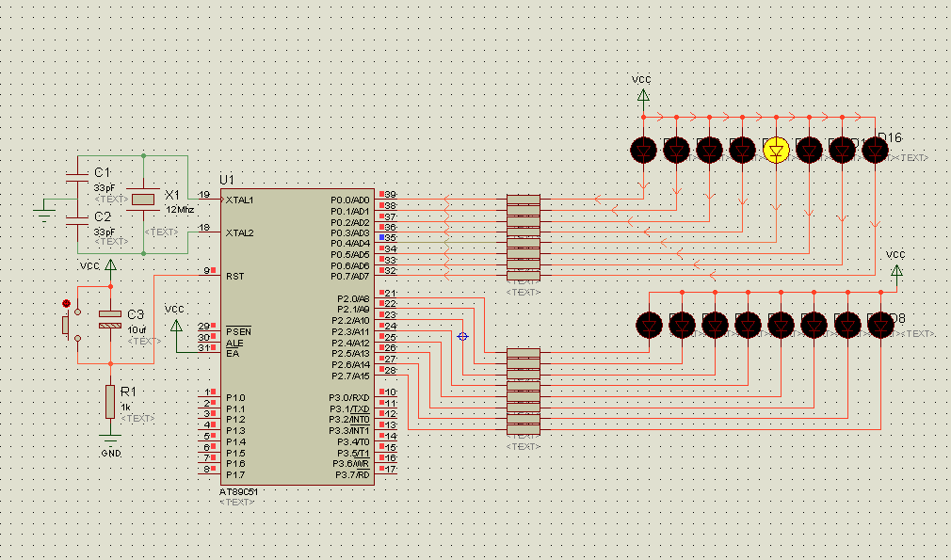The width and height of the screenshot is (951, 560).
Task: Click the 12Mhz crystal value label
Action: point(180,210)
